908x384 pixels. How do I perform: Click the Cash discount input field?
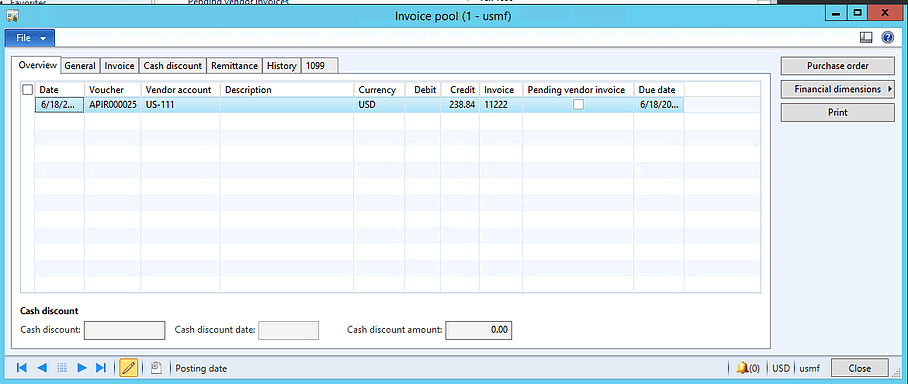125,330
